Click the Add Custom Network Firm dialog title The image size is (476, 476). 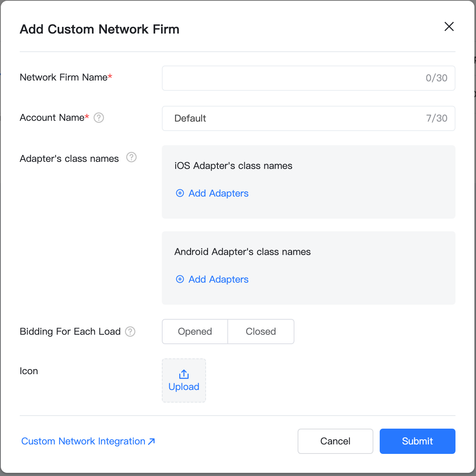point(99,29)
